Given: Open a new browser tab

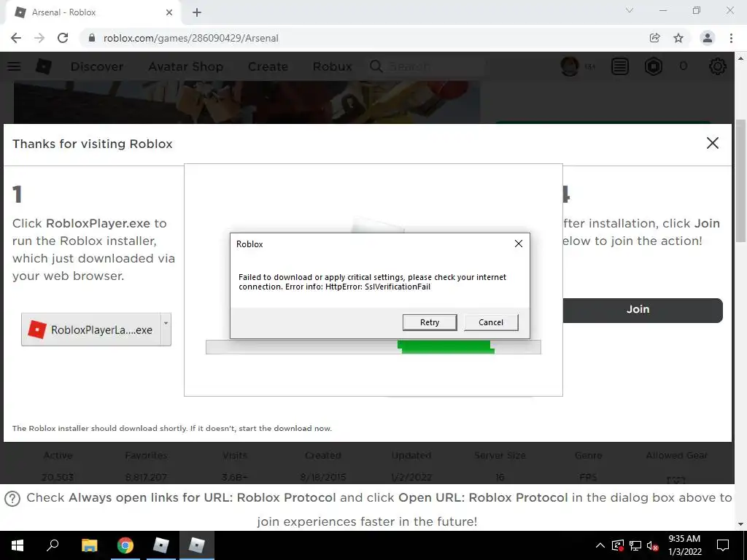Looking at the screenshot, I should (197, 12).
